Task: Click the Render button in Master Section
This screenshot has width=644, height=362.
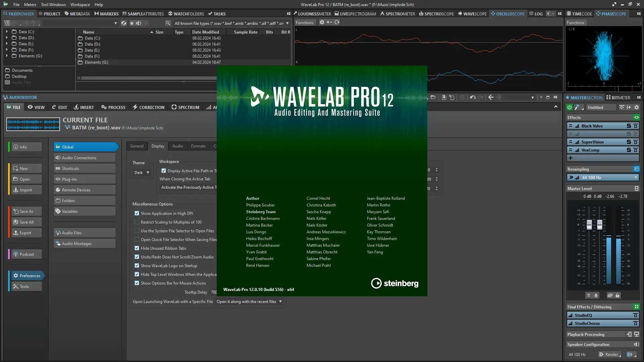Action: (x=609, y=354)
